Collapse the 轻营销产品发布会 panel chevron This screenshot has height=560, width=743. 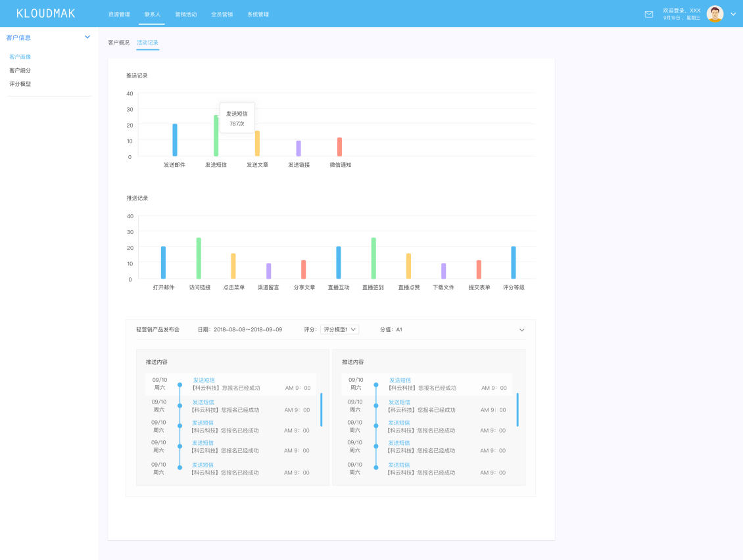coord(521,330)
